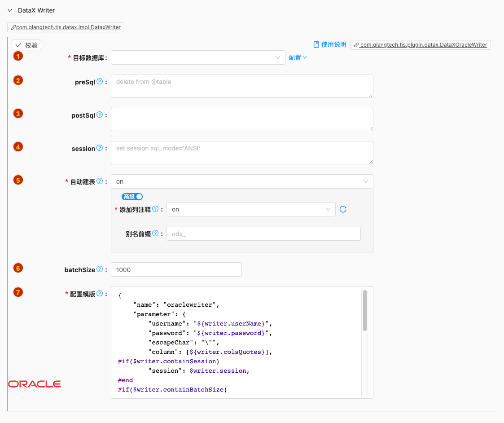Click the 配置模版 editor scrollbar
The height and width of the screenshot is (423, 504).
365,311
